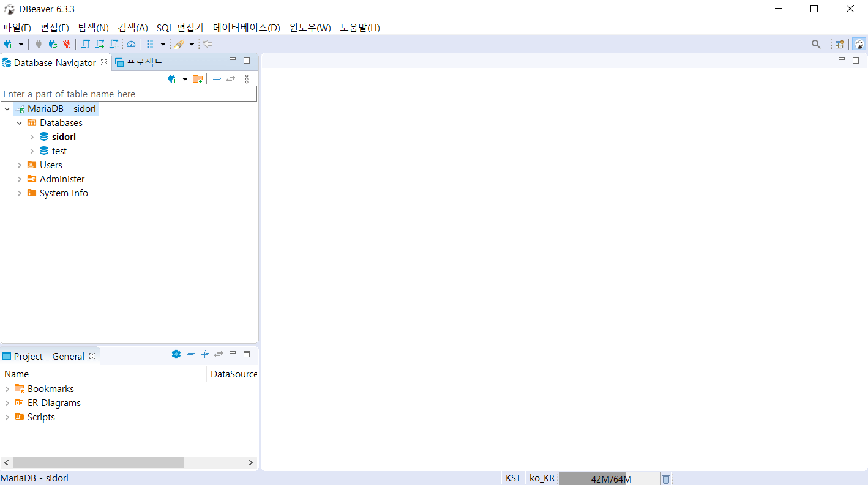
Task: Click the Reconnect plug icon with green arrows
Action: click(x=53, y=44)
